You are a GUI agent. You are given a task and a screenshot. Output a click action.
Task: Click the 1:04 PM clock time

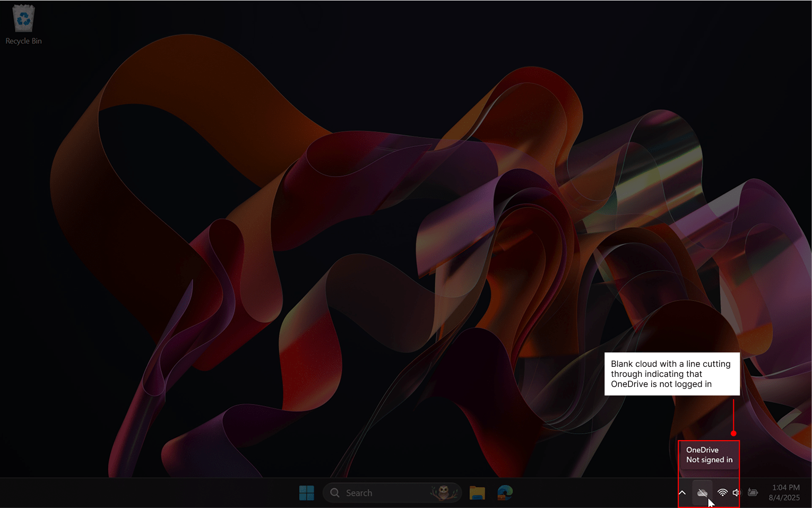tap(785, 487)
